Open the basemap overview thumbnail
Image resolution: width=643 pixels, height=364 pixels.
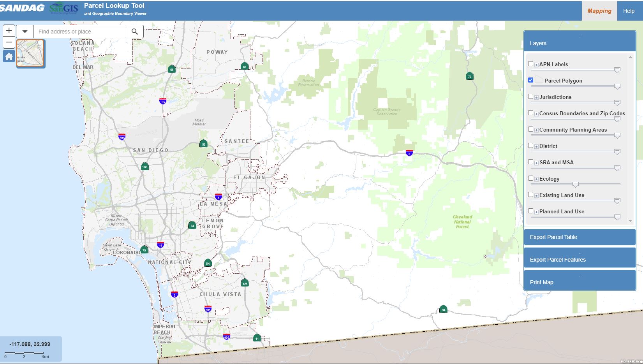point(30,54)
